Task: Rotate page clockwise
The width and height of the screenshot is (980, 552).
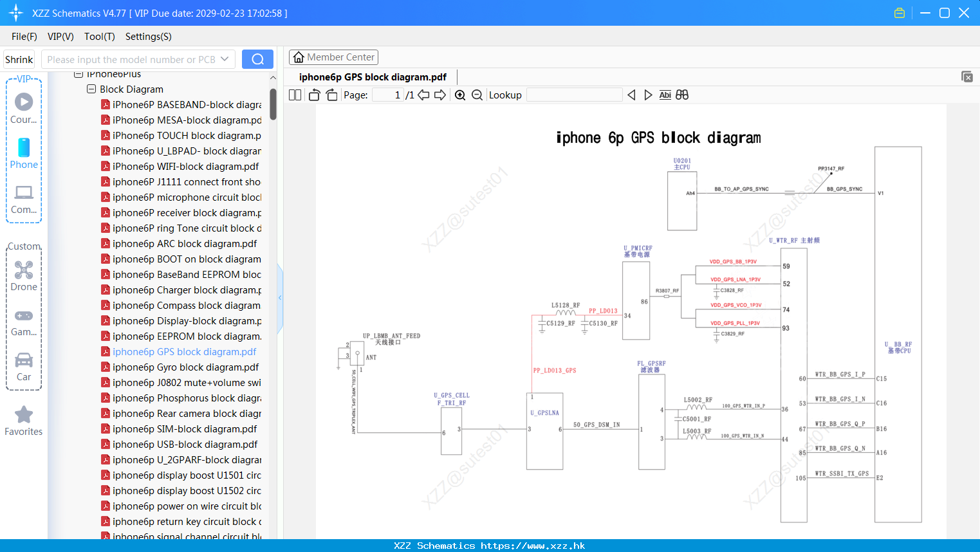Action: coord(332,95)
